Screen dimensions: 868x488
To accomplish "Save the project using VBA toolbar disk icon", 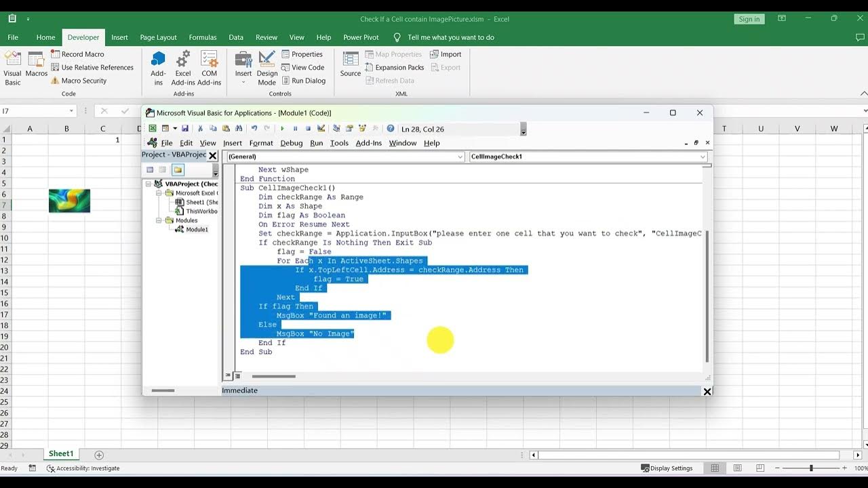I will point(184,129).
